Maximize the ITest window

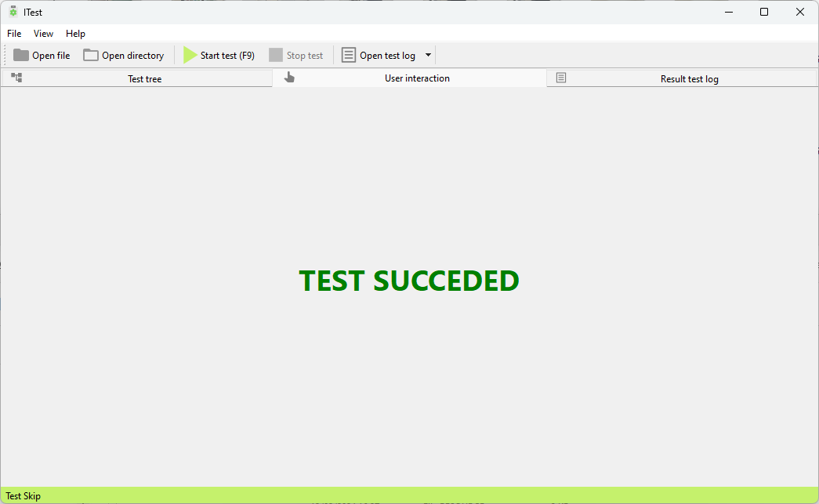tap(763, 12)
